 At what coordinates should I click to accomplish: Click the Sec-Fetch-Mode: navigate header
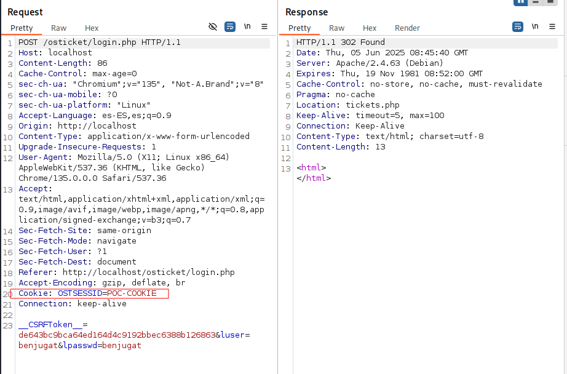point(77,241)
